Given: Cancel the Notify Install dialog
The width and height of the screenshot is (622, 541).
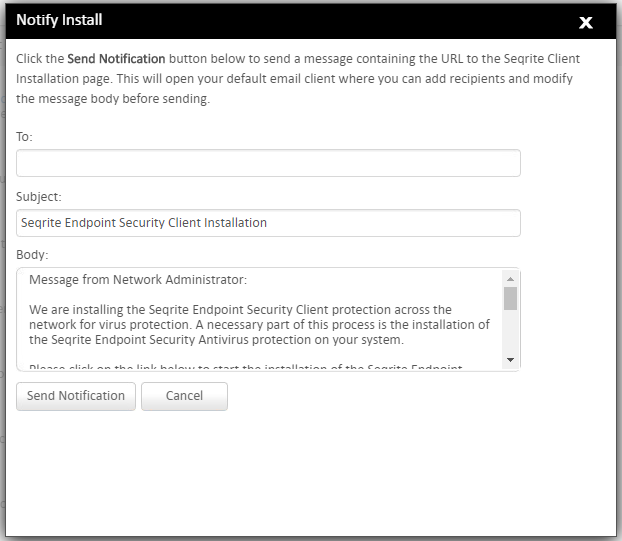Looking at the screenshot, I should click(x=184, y=396).
